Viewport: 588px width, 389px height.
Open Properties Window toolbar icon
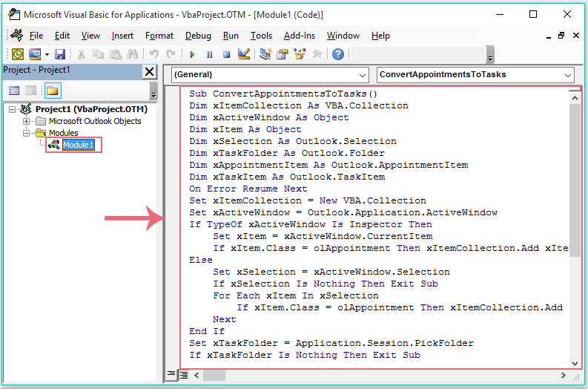coord(283,54)
